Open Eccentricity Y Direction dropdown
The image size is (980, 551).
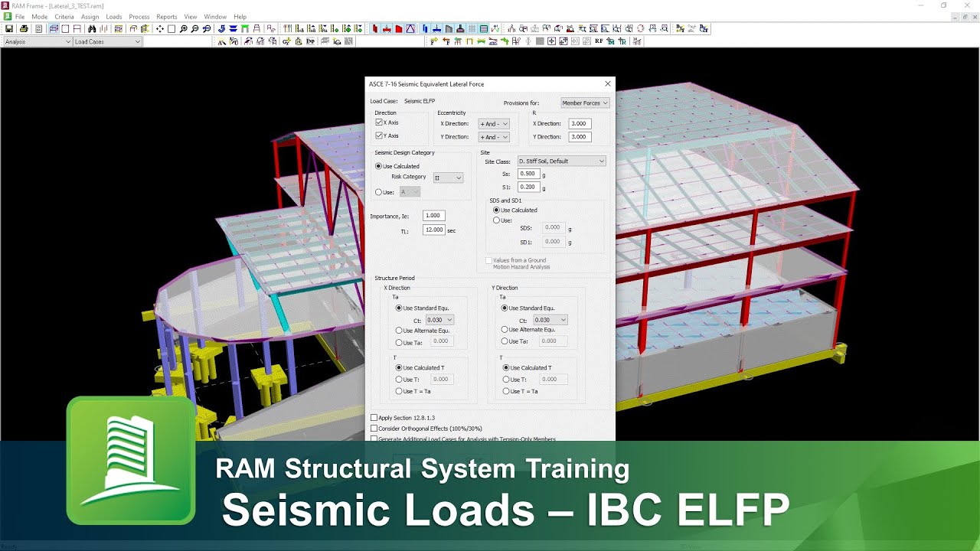point(494,137)
